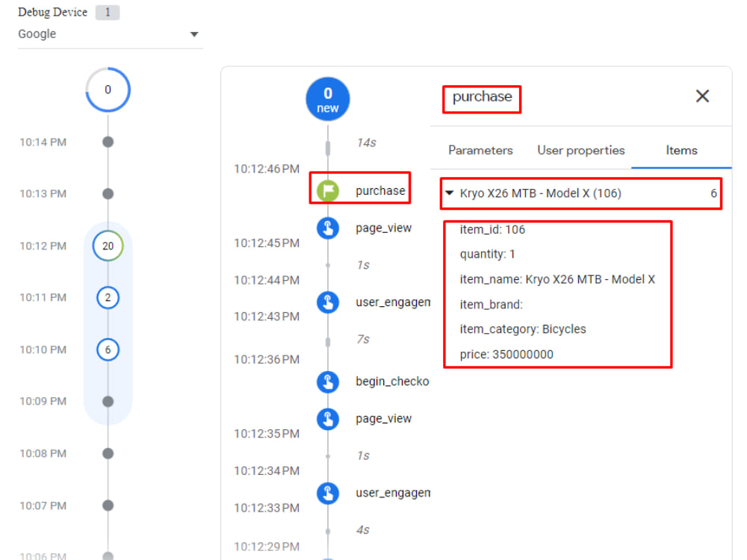Select the 10:12 PM timeline circle showing 20 events

108,245
